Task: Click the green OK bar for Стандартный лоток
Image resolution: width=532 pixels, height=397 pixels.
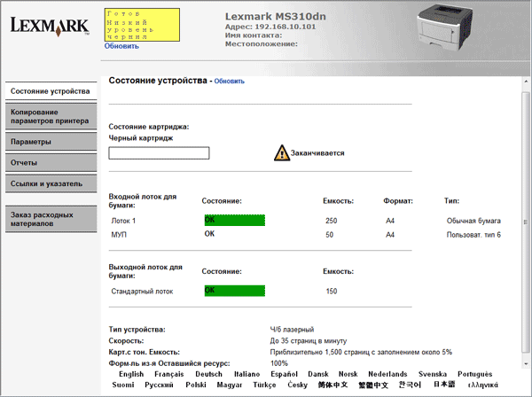Action: tap(234, 291)
